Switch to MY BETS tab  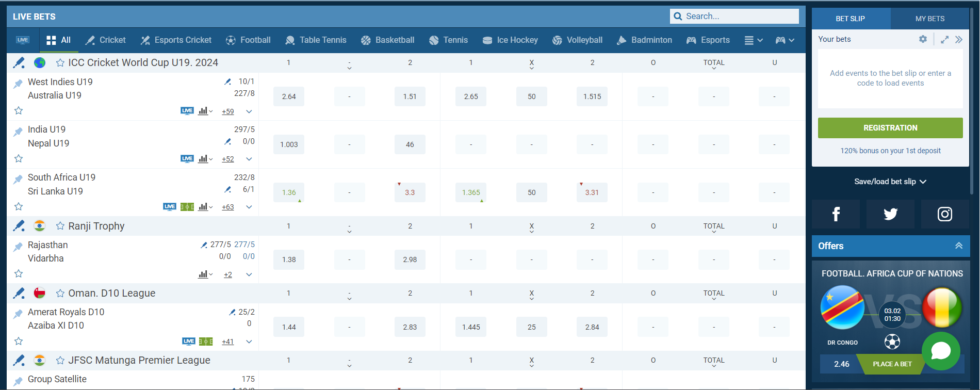tap(930, 19)
